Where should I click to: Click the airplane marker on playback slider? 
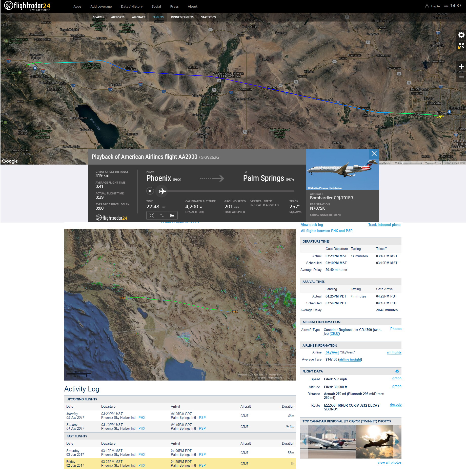click(162, 191)
